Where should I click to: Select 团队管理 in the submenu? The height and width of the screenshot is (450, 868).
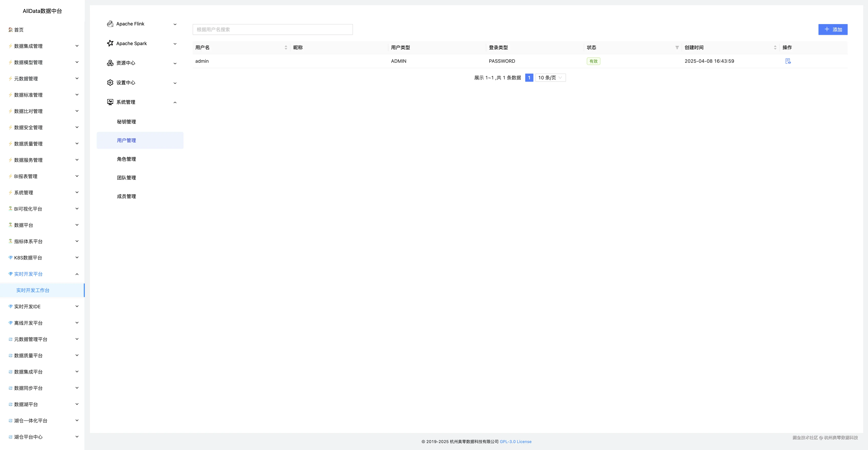(x=126, y=178)
